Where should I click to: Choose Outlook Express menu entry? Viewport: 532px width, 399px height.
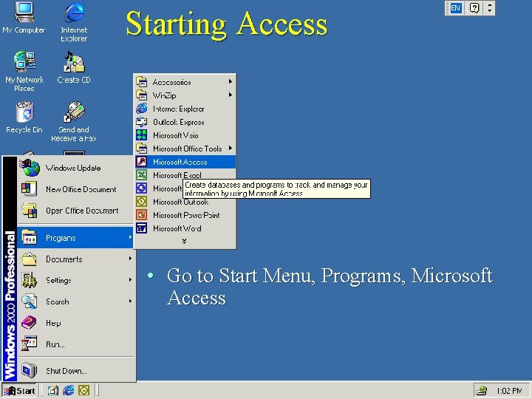(x=185, y=122)
